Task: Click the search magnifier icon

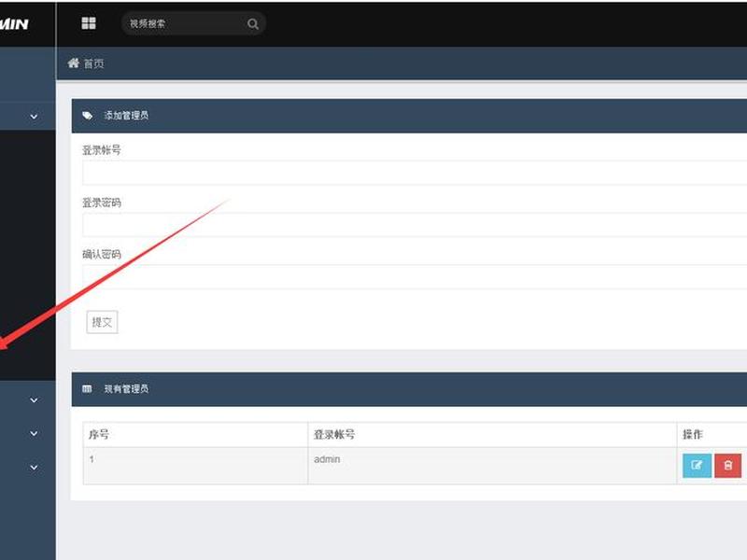Action: 253,24
